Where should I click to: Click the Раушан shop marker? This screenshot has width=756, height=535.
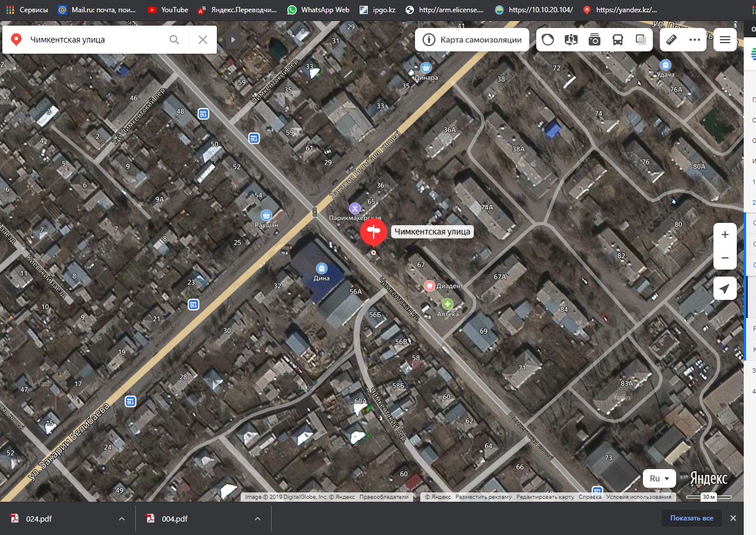point(266,215)
